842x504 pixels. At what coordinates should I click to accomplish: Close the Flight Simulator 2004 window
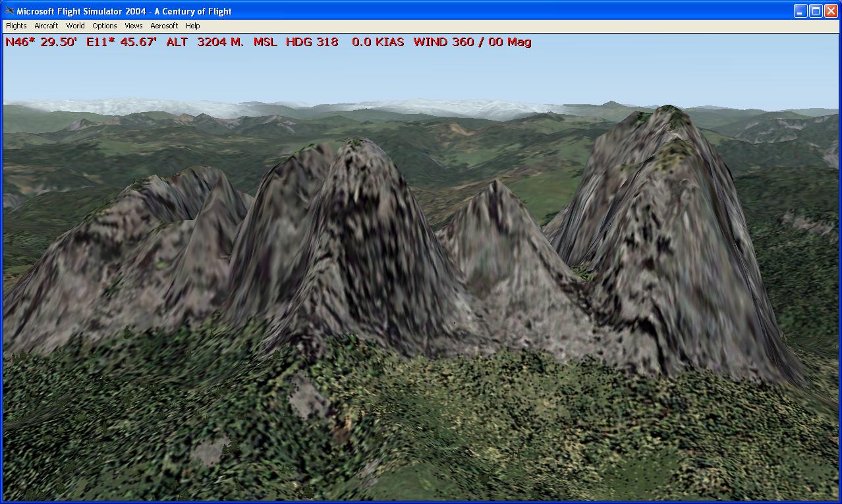coord(831,11)
